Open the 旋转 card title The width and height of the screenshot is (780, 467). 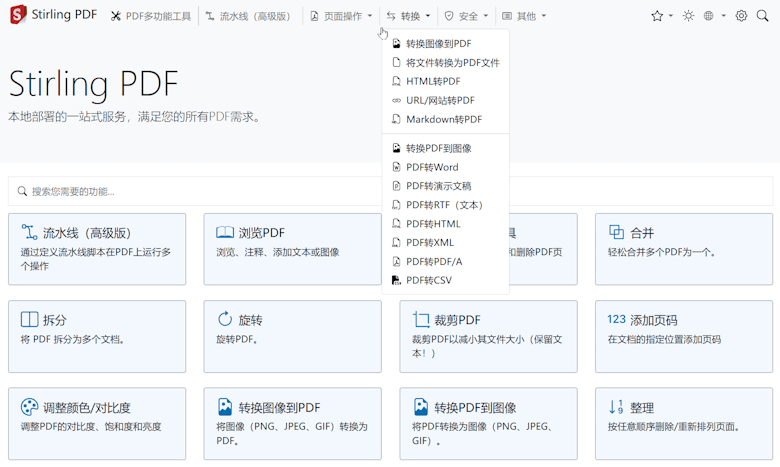pos(250,320)
